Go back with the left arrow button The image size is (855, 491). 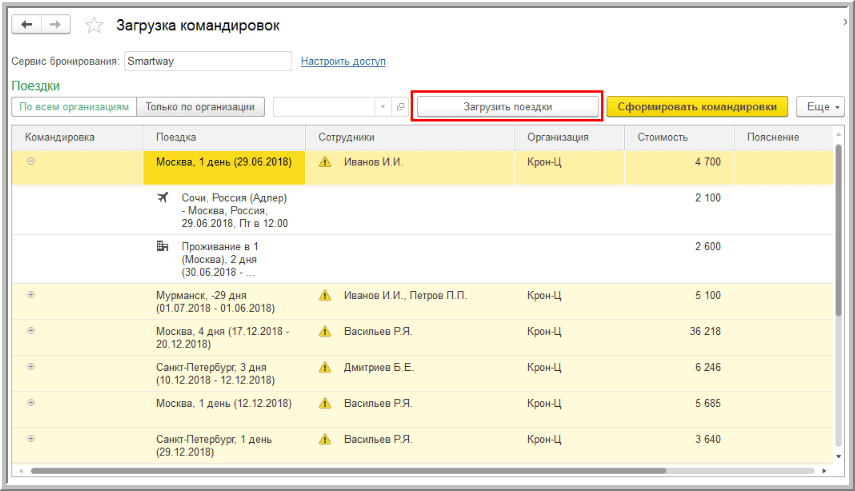click(x=26, y=25)
